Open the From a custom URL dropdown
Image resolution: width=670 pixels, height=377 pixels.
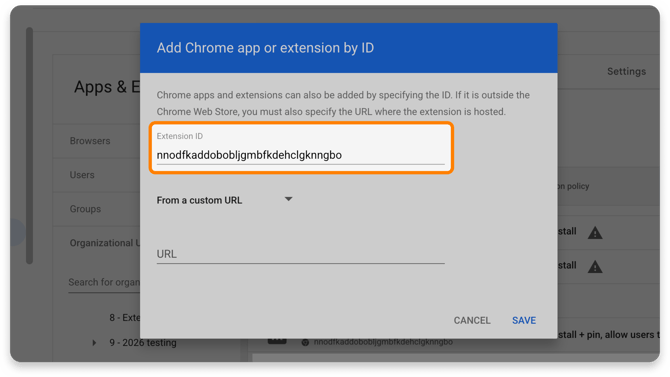(x=224, y=200)
